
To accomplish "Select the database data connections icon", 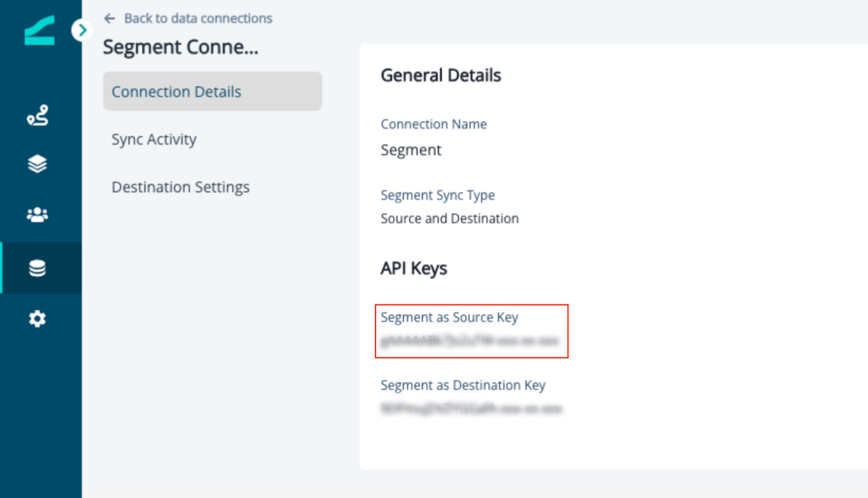I will pos(37,268).
